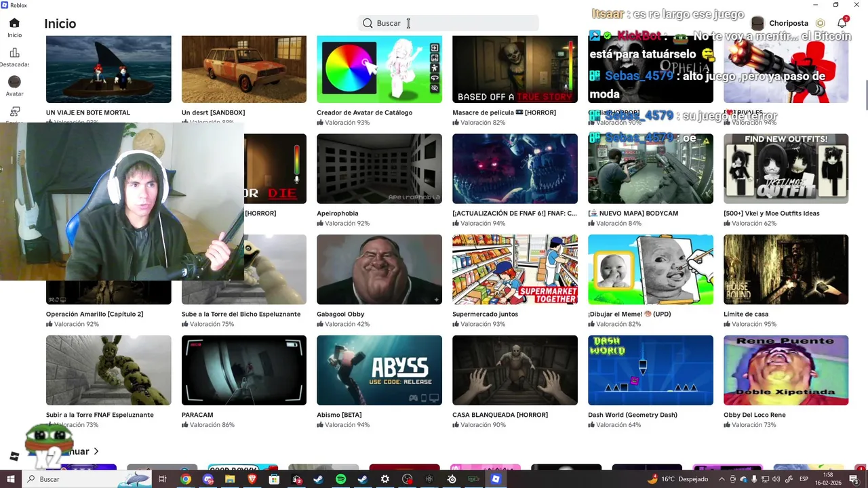The width and height of the screenshot is (868, 488).
Task: Click the 'Apeirophobia' title text
Action: 338,213
